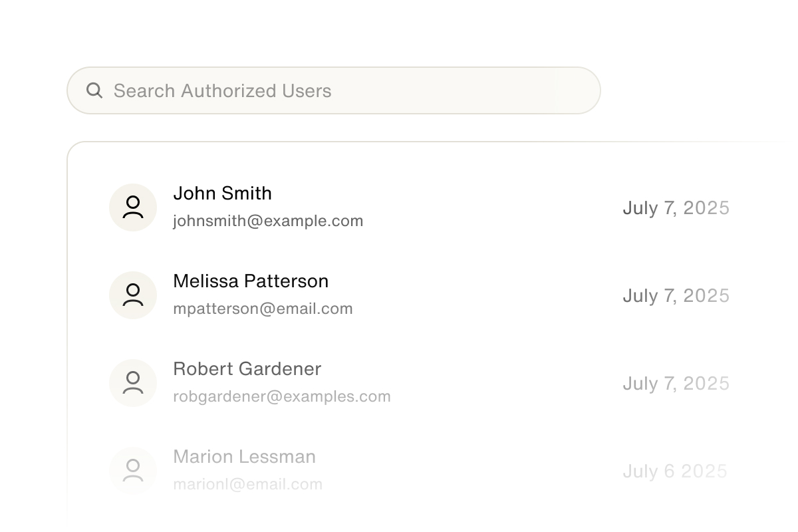Click the robgardener@examples.com email address
Viewport: 798px width, 532px height.
(x=282, y=396)
